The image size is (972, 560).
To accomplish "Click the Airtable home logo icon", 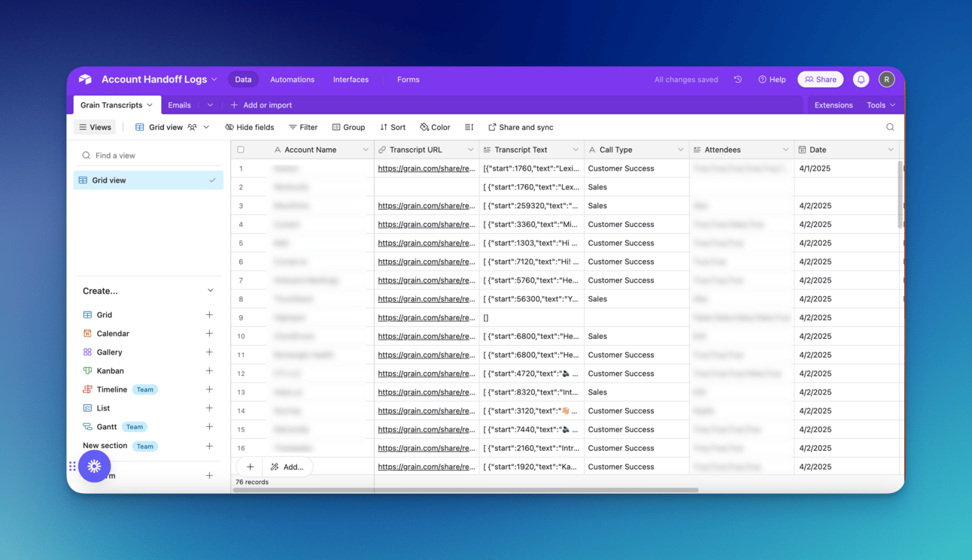I will pyautogui.click(x=85, y=79).
